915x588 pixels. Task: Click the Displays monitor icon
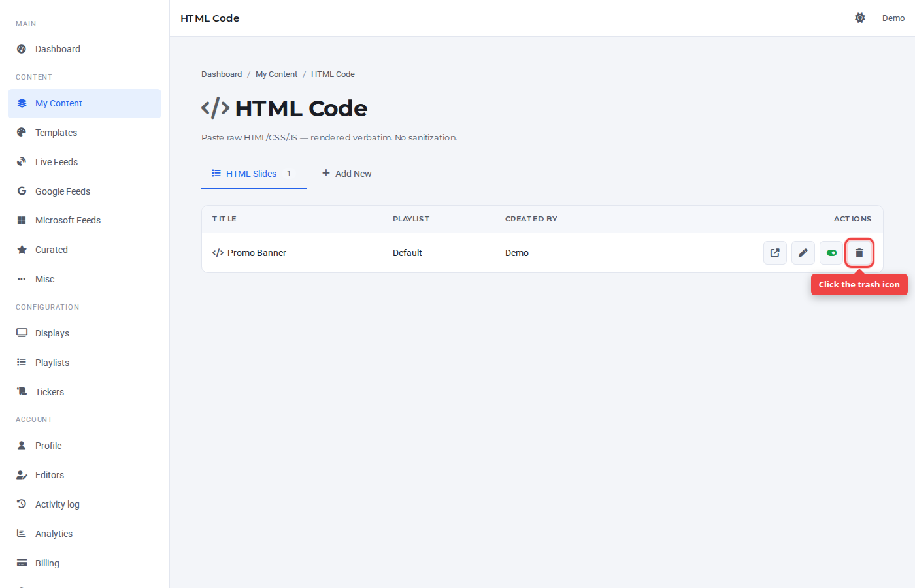22,333
